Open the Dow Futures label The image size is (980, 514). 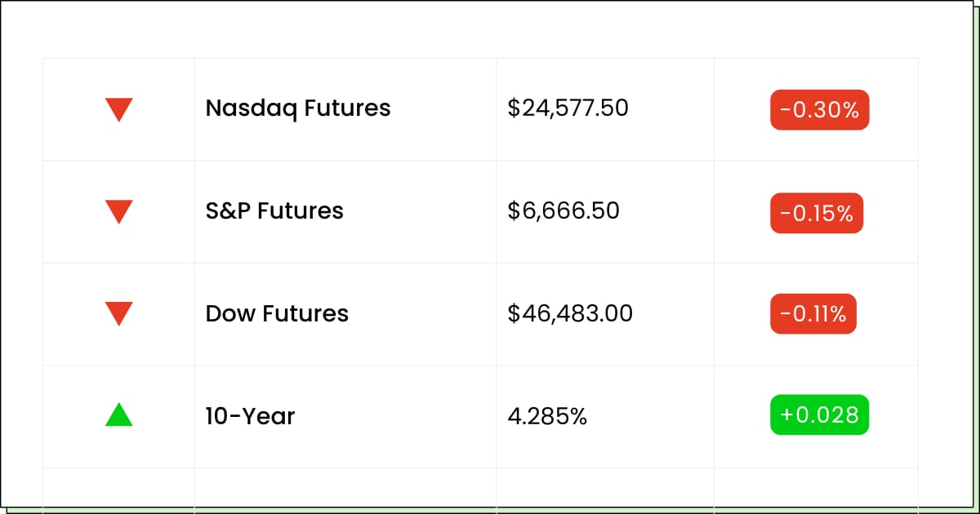(x=277, y=314)
